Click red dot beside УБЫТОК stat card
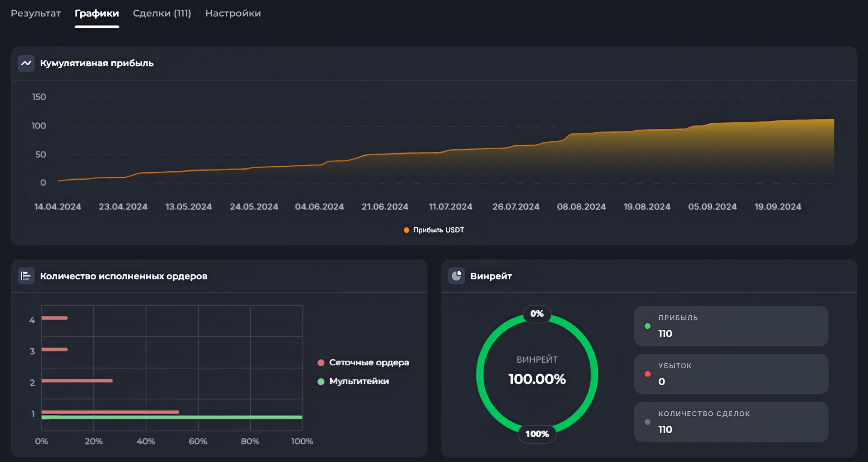 point(648,374)
